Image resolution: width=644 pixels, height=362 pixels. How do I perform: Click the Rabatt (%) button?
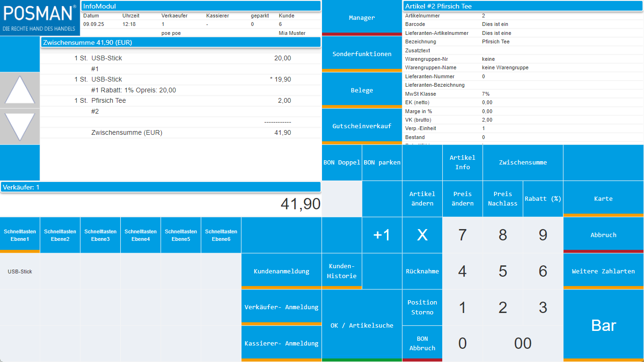tap(543, 198)
